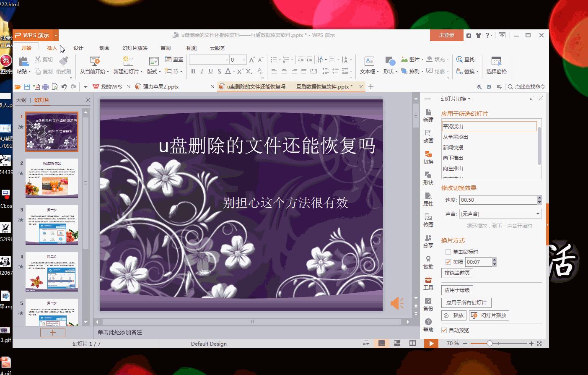
Task: Open the 选择窗格 selection pane
Action: pos(496,66)
